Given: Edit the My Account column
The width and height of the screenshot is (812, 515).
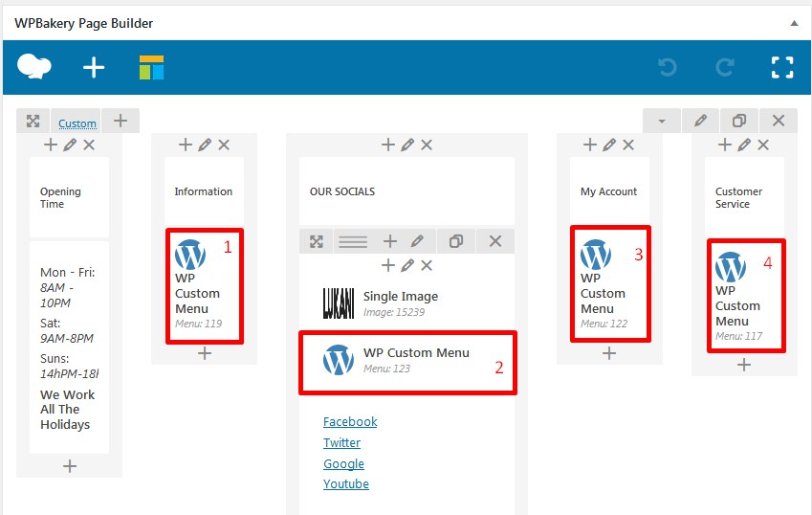Looking at the screenshot, I should coord(609,146).
